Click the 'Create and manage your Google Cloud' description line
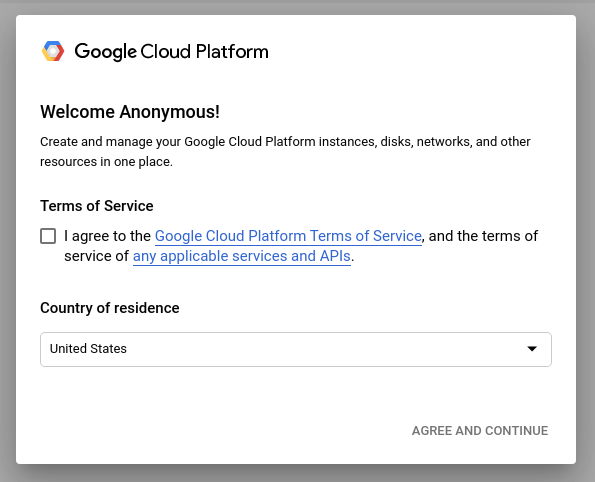595x482 pixels. click(x=285, y=142)
